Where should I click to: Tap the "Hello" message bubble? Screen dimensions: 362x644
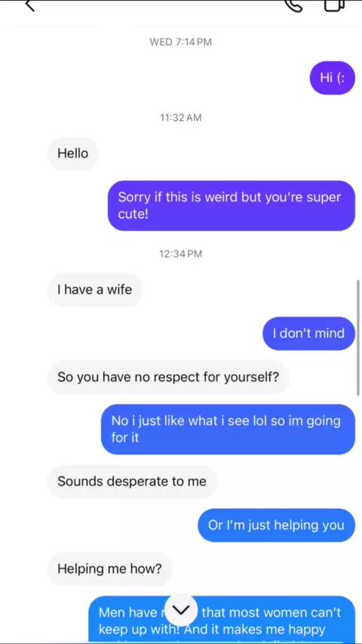pos(72,154)
